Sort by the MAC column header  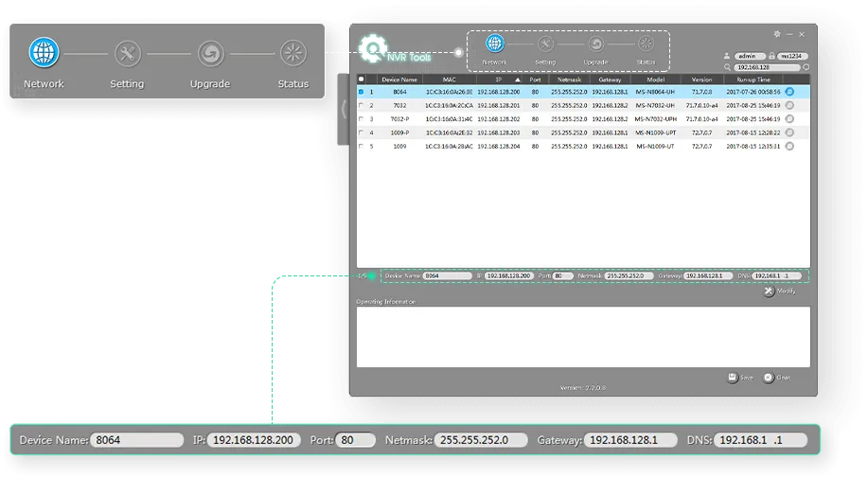click(x=449, y=80)
